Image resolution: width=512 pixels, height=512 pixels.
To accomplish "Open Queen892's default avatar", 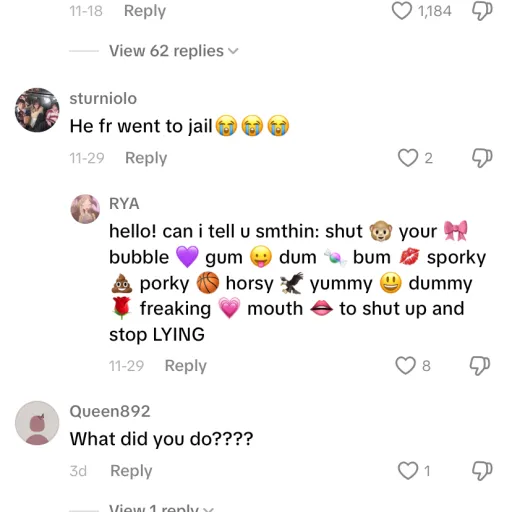I will (x=37, y=423).
